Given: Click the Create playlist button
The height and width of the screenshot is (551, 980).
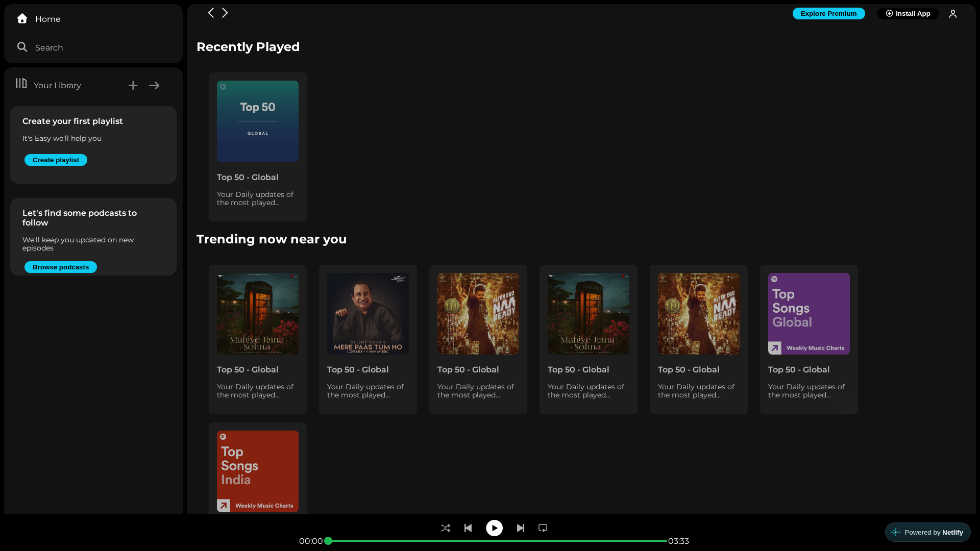Looking at the screenshot, I should 56,160.
